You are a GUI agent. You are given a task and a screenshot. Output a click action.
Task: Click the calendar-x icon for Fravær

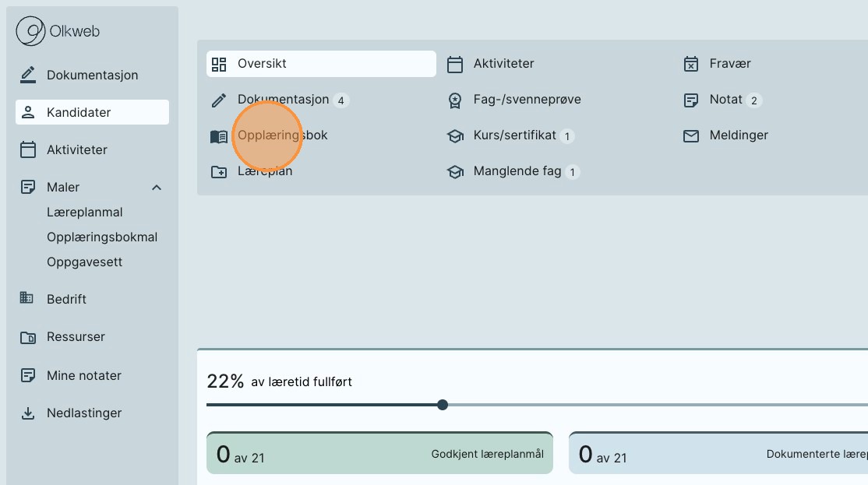(690, 64)
